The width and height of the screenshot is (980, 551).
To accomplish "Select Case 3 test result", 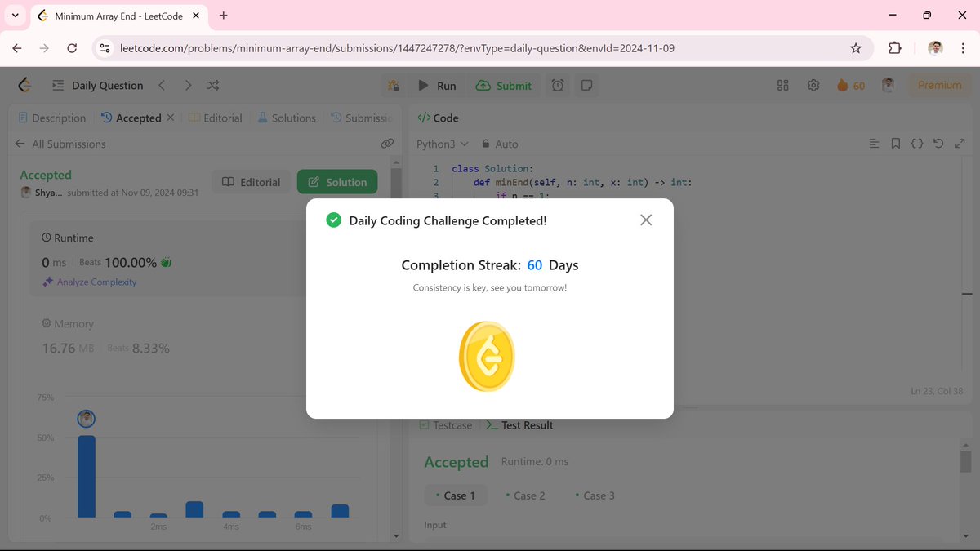I will tap(595, 495).
